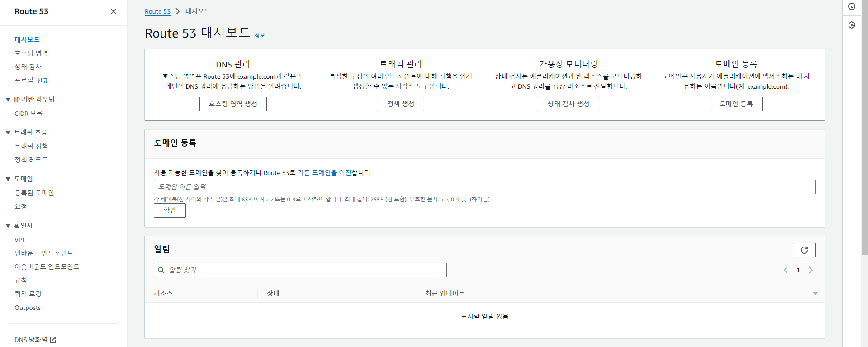Open 아웃바운드 엔드포인트
This screenshot has width=868, height=347.
pyautogui.click(x=47, y=266)
